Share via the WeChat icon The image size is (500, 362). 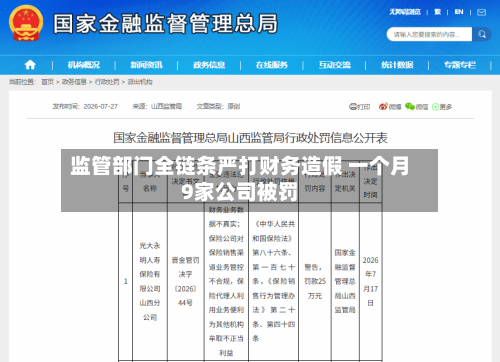(410, 106)
